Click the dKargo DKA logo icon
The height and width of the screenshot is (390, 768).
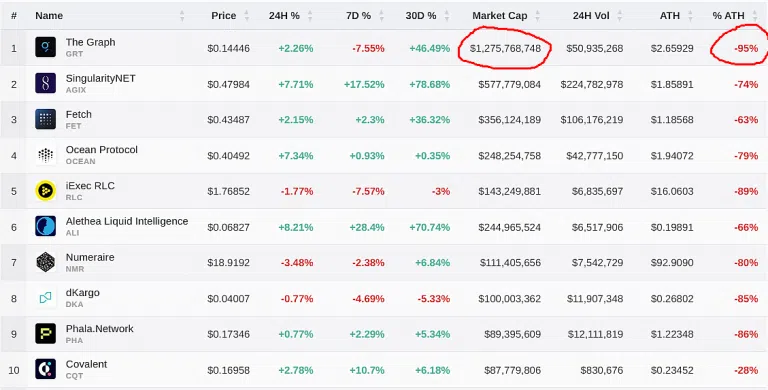click(x=46, y=298)
